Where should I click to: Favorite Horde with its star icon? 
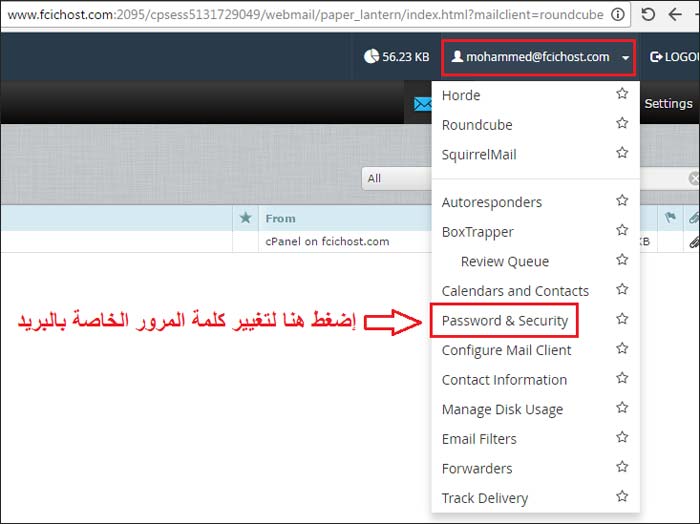tap(622, 94)
